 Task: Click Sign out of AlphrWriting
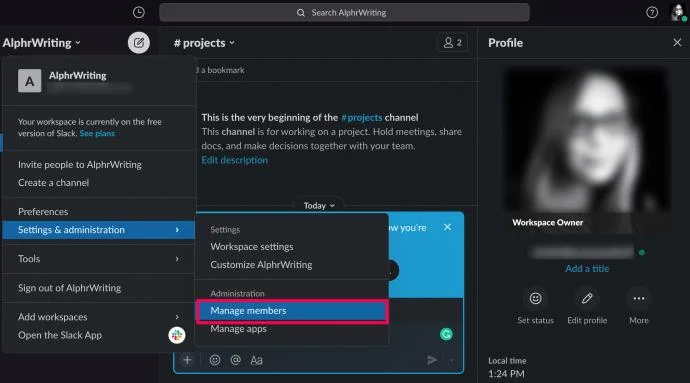70,288
